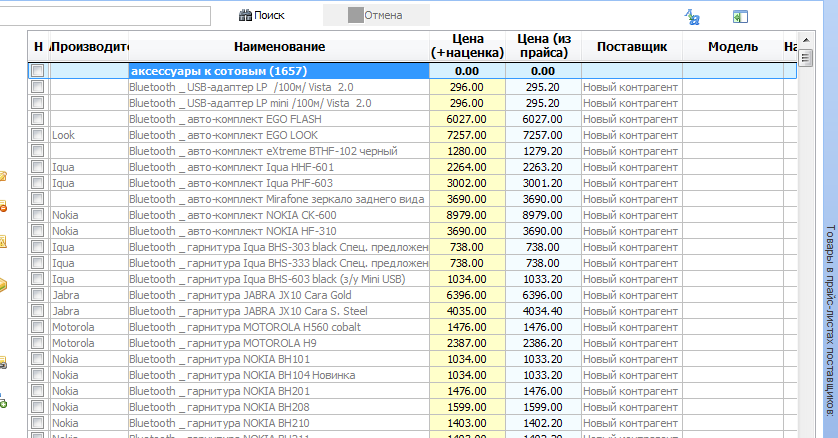This screenshot has height=438, width=838.
Task: Click the table scrollbar up arrow
Action: 806,40
